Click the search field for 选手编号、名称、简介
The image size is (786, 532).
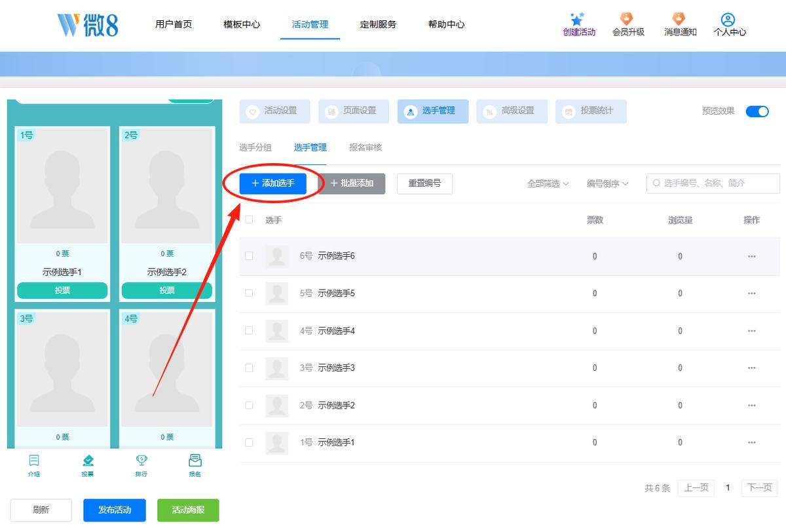(x=713, y=183)
